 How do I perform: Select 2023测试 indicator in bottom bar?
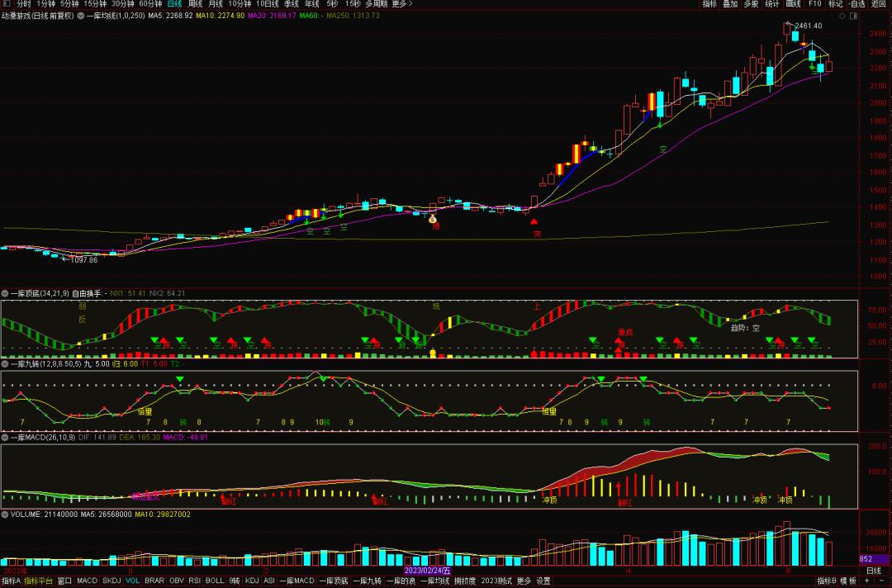[x=496, y=581]
